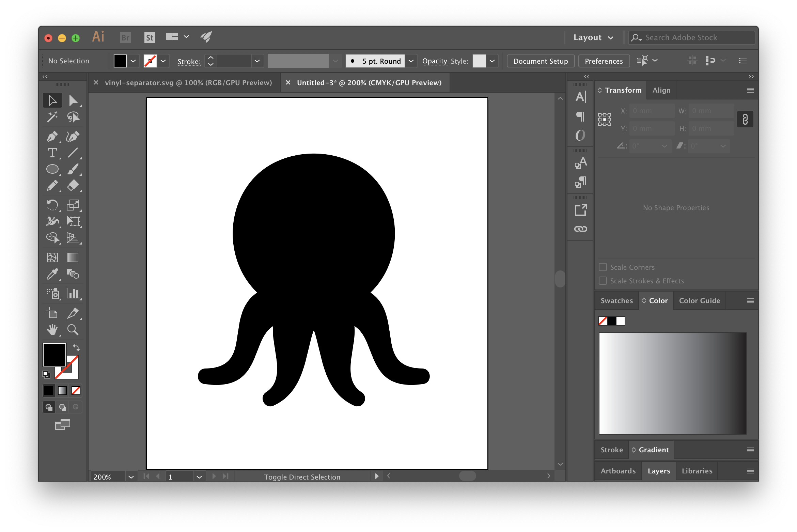Select the Mesh tool
This screenshot has height=532, width=797.
(52, 257)
